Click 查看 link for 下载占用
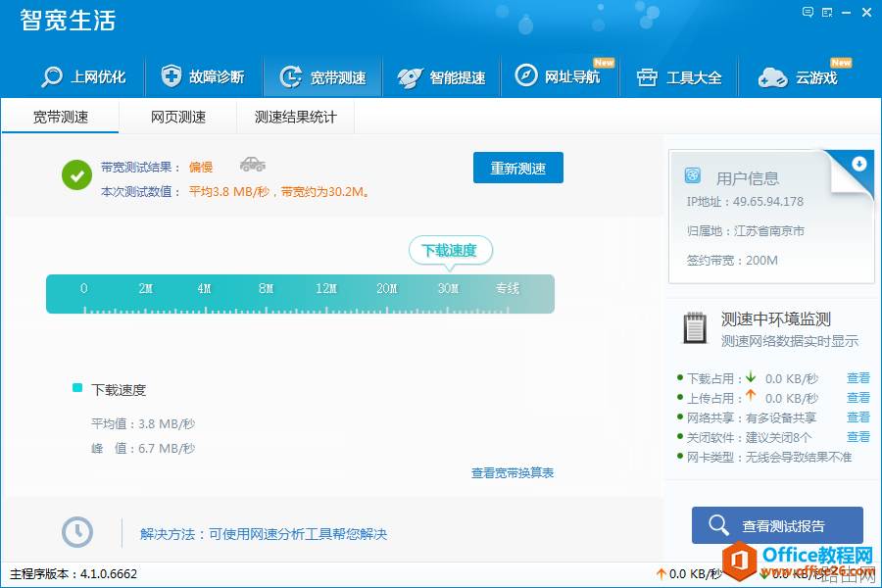The image size is (882, 588). [x=858, y=378]
